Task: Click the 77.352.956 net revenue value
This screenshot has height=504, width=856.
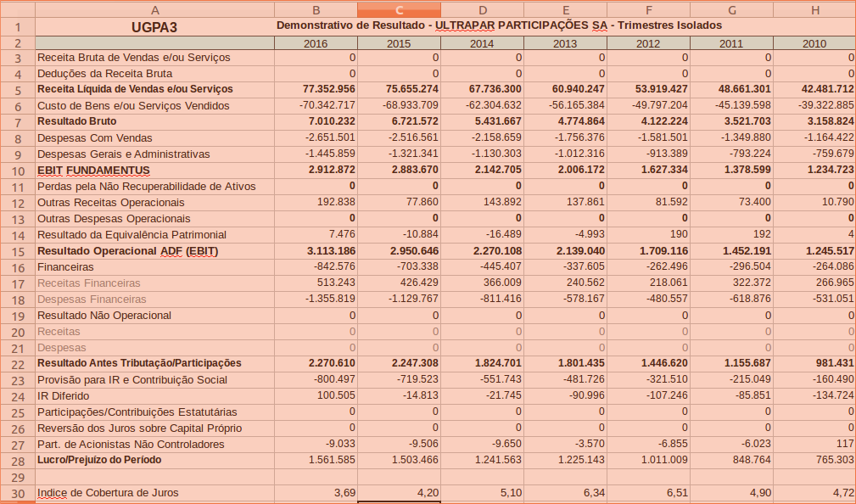Action: click(x=329, y=89)
